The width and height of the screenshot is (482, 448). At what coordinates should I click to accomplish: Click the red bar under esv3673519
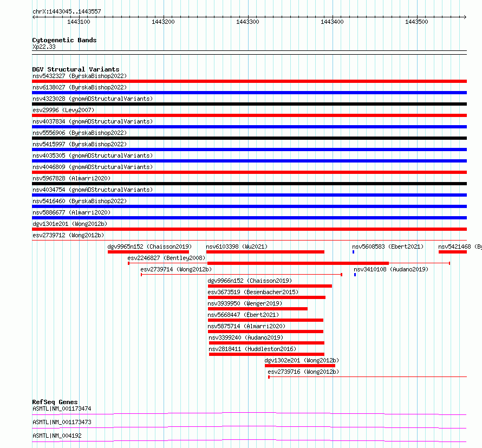266,297
